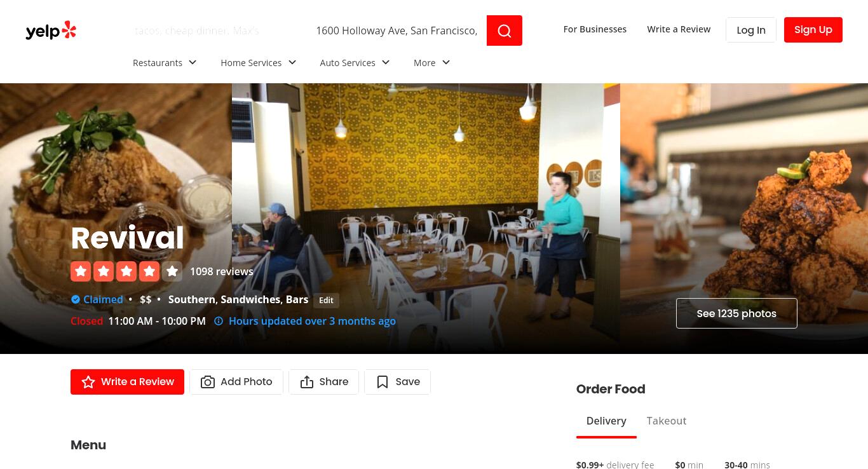Screen dimensions: 868x469
Task: Click the search terms input field
Action: click(216, 31)
